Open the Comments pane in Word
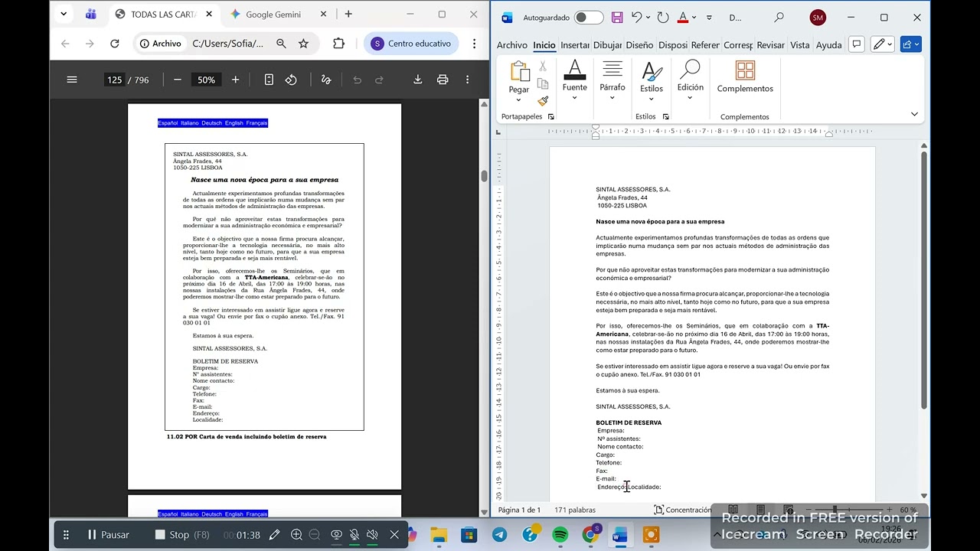Viewport: 980px width, 551px height. 857,44
